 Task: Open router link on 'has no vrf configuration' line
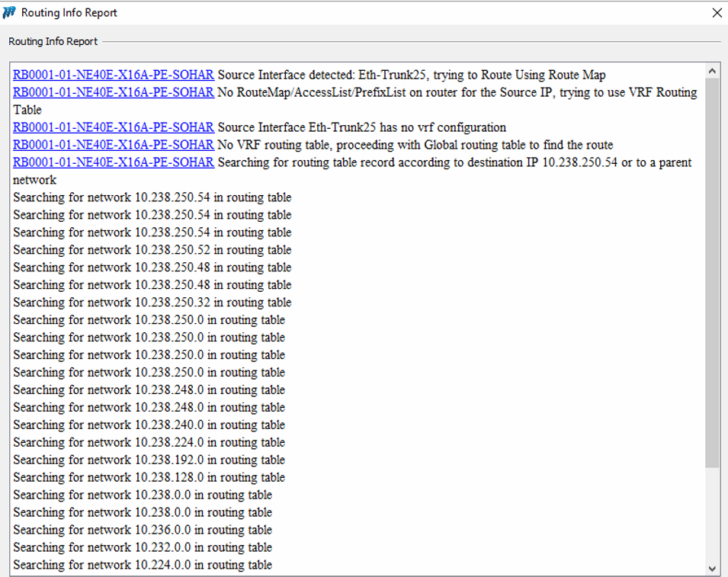click(114, 127)
